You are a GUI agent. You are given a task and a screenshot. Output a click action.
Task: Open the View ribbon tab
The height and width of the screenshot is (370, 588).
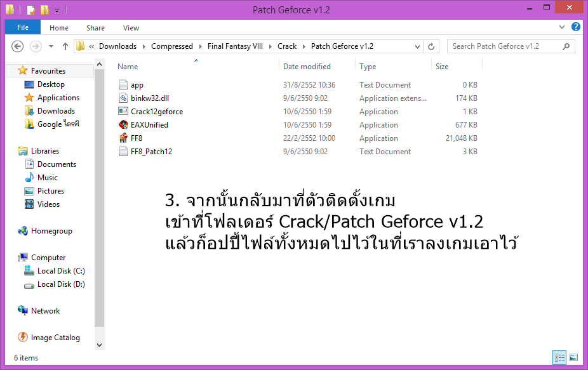[x=131, y=28]
